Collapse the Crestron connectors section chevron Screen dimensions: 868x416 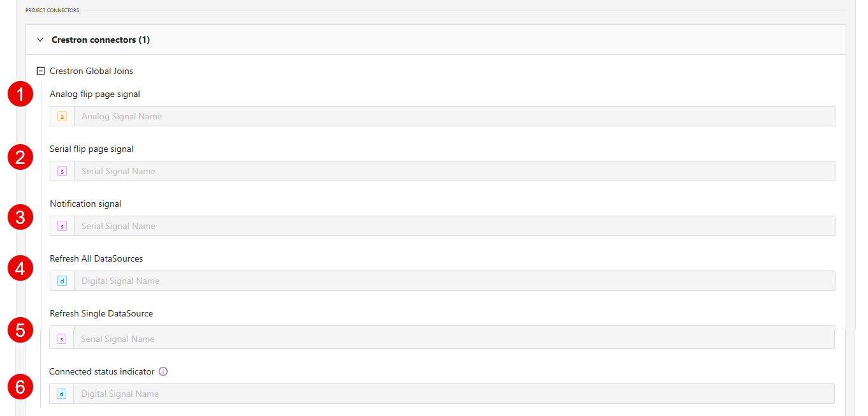(40, 40)
